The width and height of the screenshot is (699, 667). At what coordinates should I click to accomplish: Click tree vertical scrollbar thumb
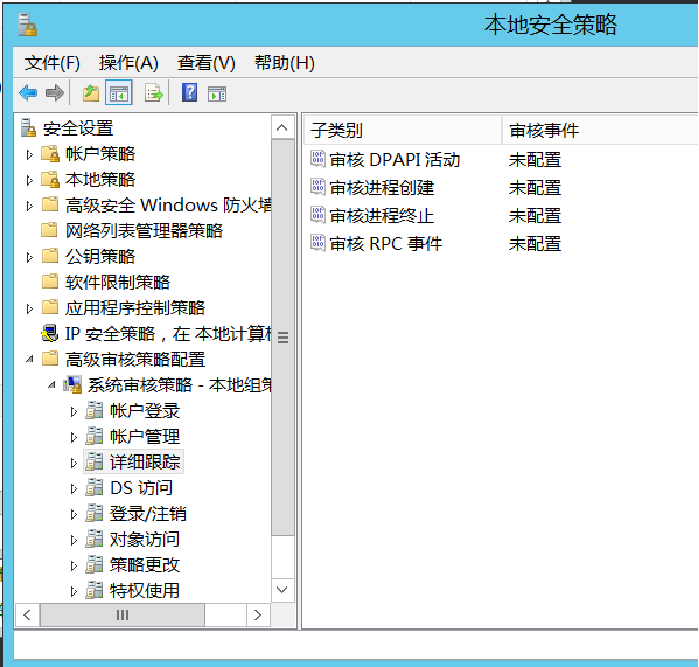[x=283, y=337]
